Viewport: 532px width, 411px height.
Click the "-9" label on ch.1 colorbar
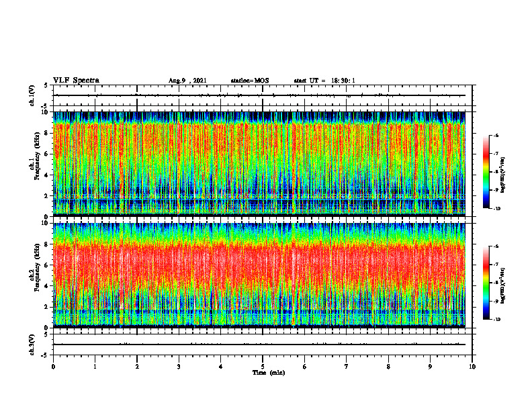click(x=496, y=190)
